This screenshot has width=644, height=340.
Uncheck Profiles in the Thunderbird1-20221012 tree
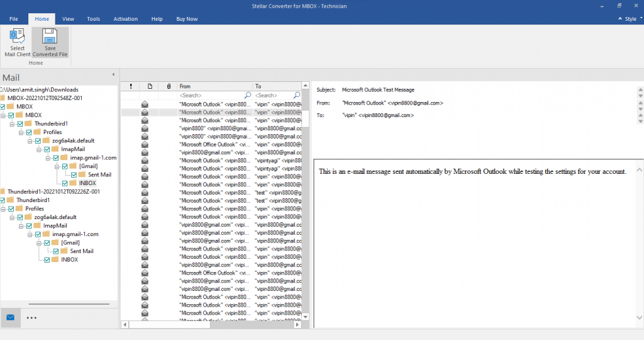[x=11, y=209]
